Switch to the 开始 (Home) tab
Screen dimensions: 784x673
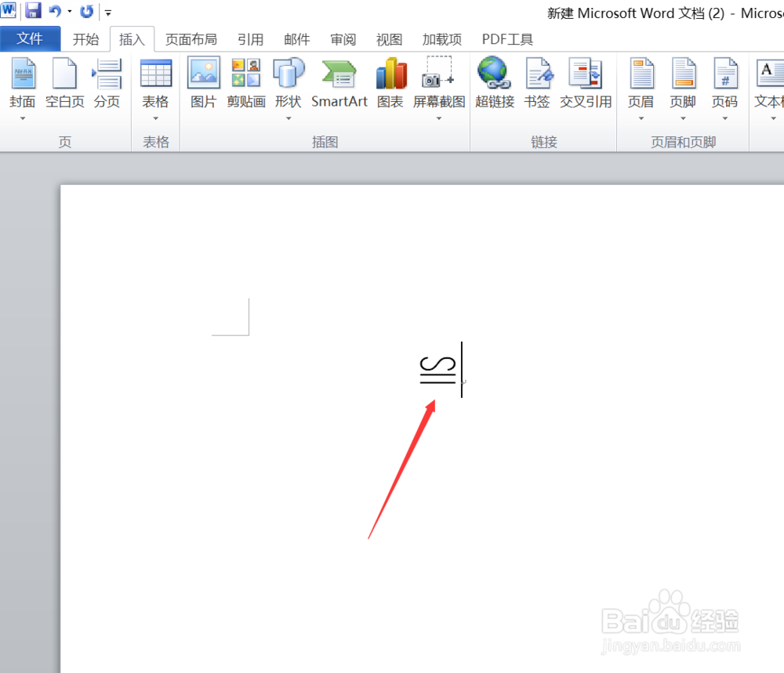click(x=85, y=39)
